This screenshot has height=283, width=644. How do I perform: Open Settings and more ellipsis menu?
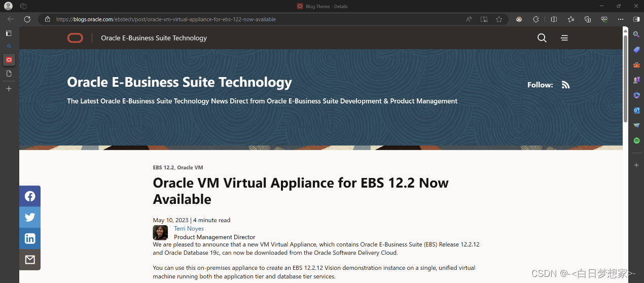(x=621, y=19)
